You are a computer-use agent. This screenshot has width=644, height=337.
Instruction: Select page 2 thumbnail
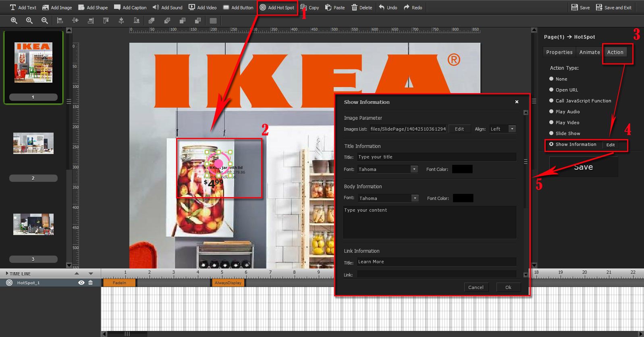(33, 143)
